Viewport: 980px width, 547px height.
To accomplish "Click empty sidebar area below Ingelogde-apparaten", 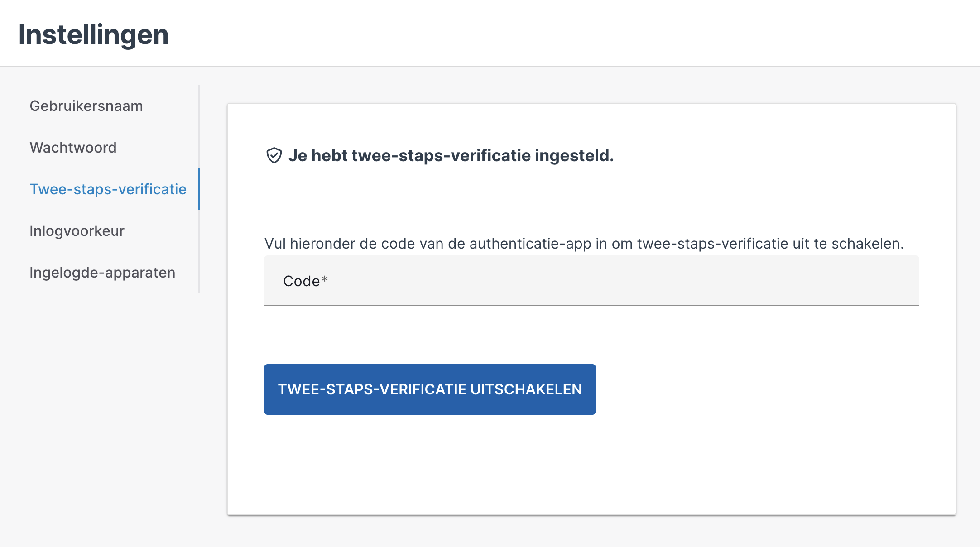I will pos(100,408).
